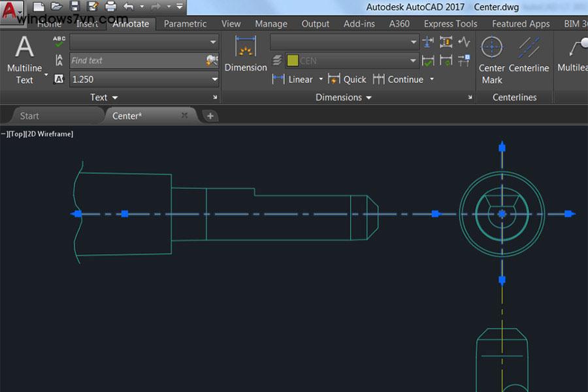The width and height of the screenshot is (588, 392).
Task: Click the Plot printer icon
Action: click(x=110, y=7)
